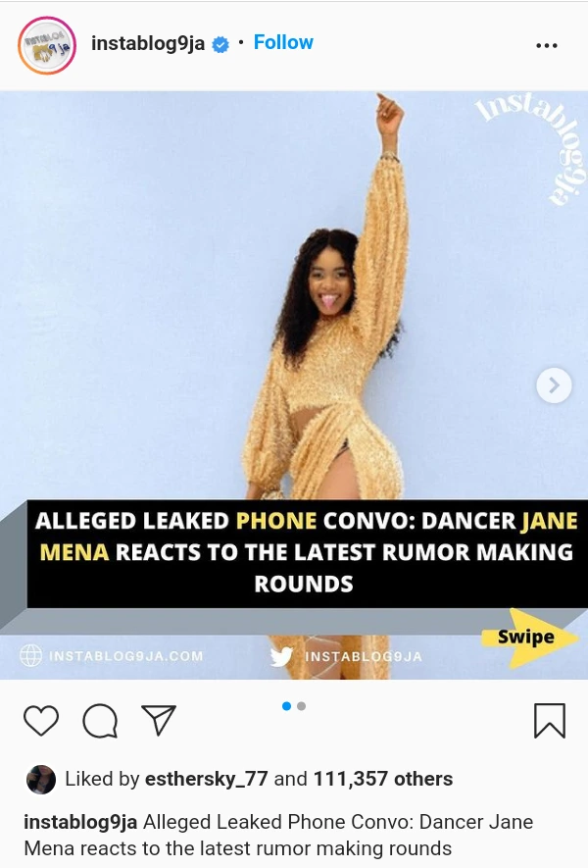Open instablog9ja profile picture story

(47, 45)
